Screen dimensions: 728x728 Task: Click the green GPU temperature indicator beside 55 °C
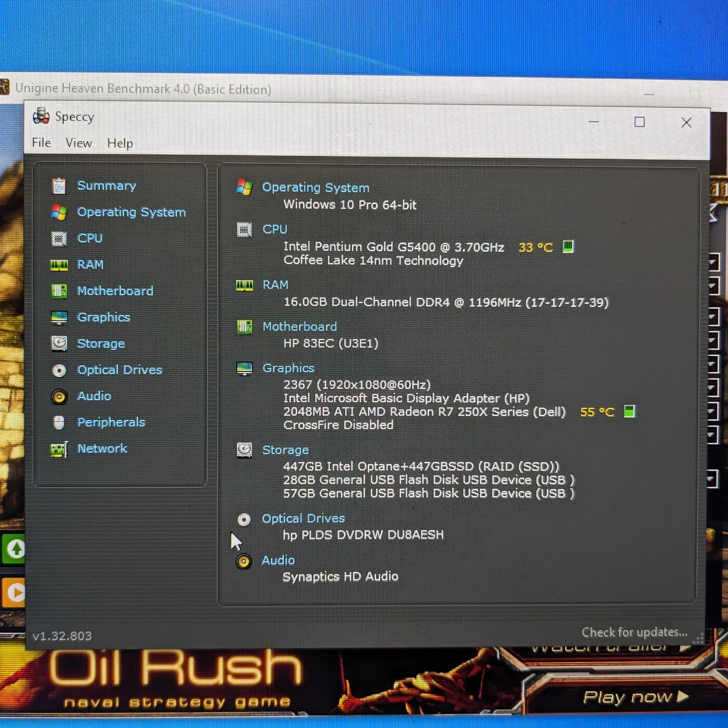pos(629,411)
